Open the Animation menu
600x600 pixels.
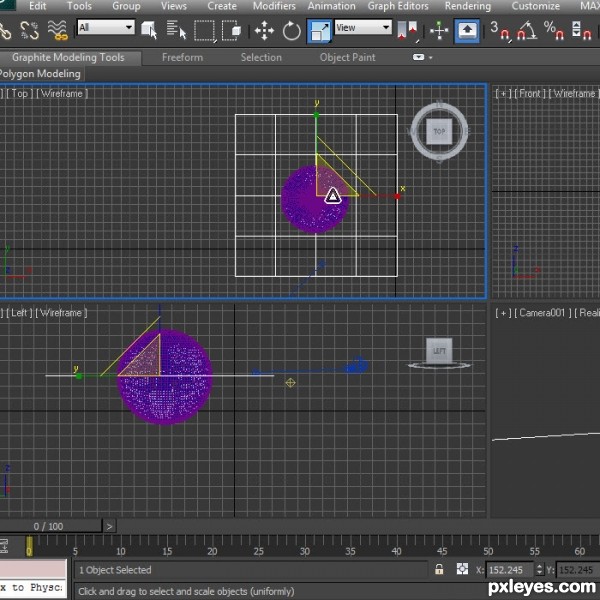pyautogui.click(x=331, y=6)
